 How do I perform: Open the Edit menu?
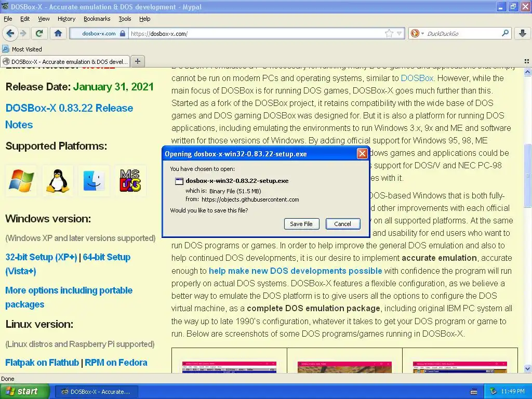click(25, 19)
